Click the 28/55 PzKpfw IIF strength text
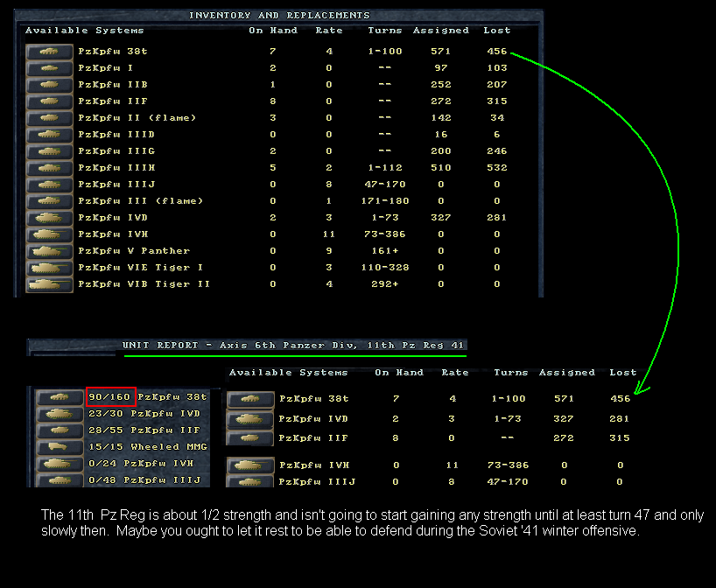 click(x=144, y=430)
